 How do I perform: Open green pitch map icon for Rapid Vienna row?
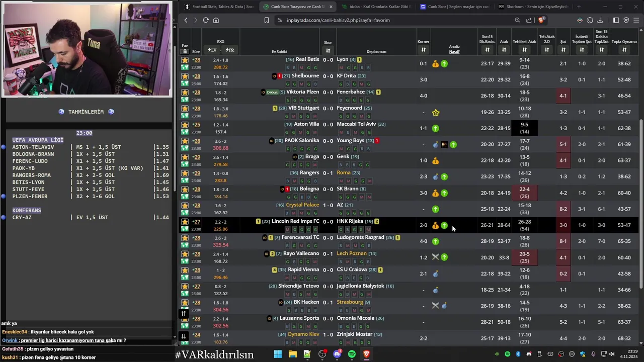click(x=185, y=278)
